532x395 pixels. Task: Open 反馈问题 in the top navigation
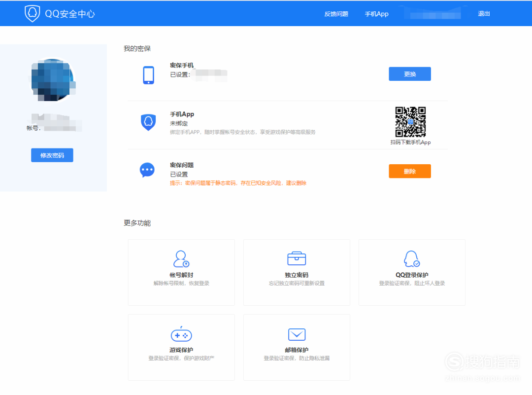click(336, 14)
